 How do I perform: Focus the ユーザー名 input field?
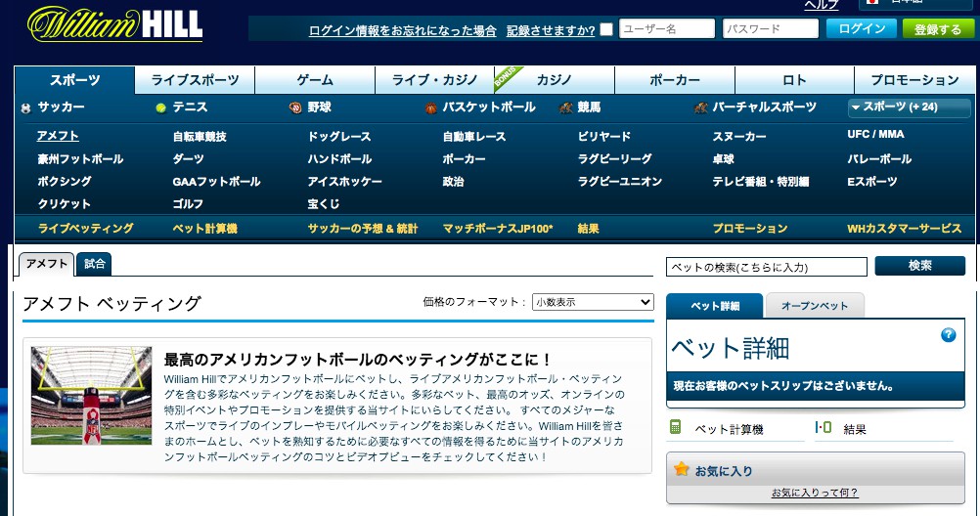667,28
